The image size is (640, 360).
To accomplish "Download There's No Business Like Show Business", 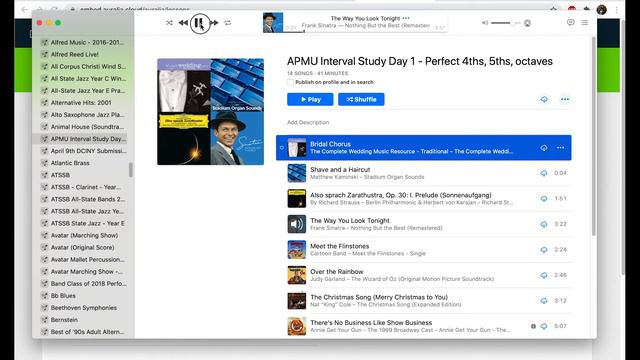I will point(544,326).
